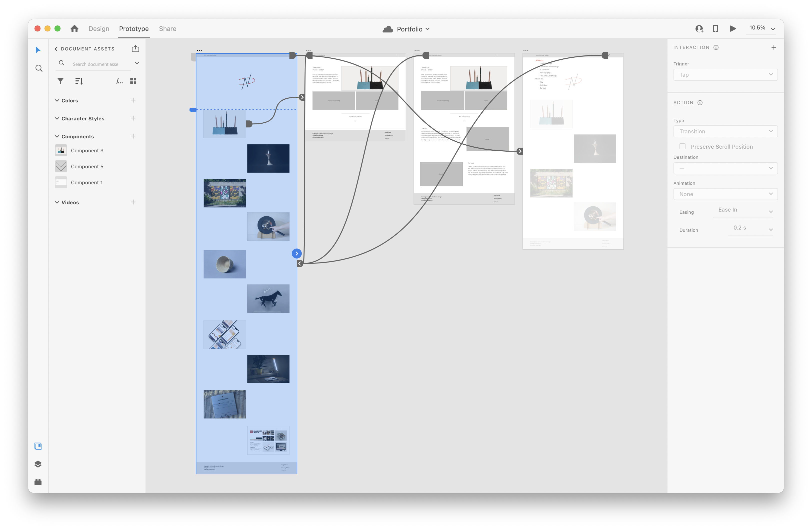The image size is (812, 530).
Task: Switch to the Design tab
Action: (x=99, y=29)
